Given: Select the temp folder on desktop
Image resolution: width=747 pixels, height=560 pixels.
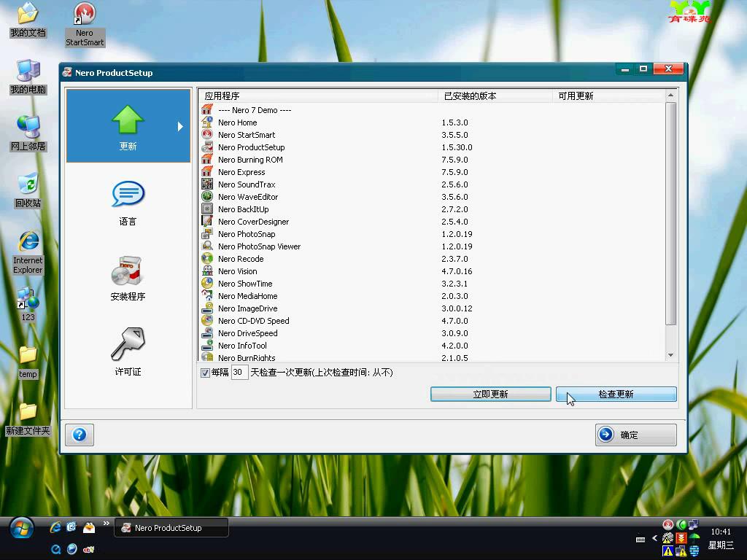Looking at the screenshot, I should point(28,362).
